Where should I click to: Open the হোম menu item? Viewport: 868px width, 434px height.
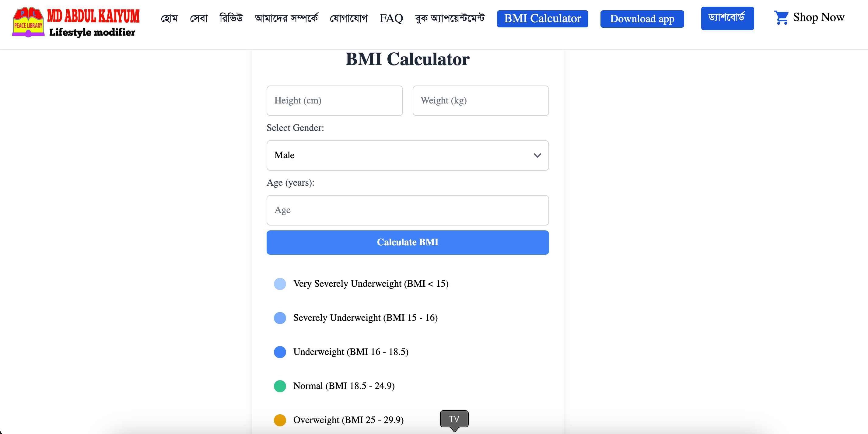pyautogui.click(x=169, y=18)
